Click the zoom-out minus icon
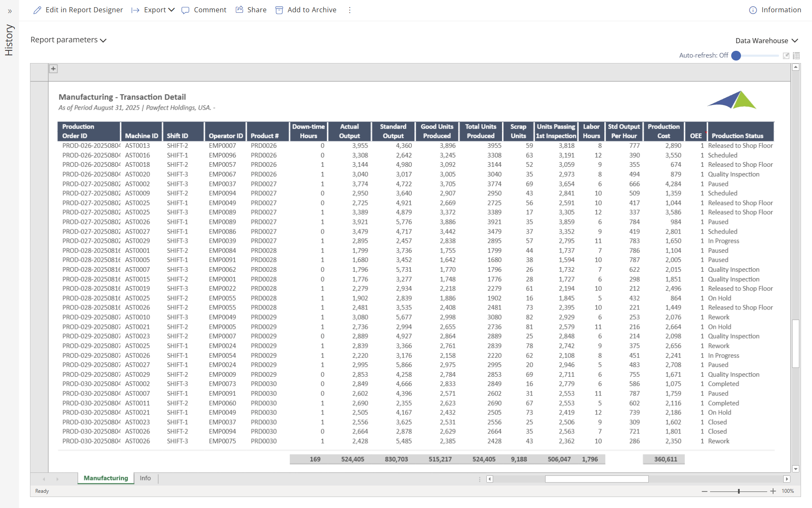Viewport: 812px width, 508px height. coord(705,491)
